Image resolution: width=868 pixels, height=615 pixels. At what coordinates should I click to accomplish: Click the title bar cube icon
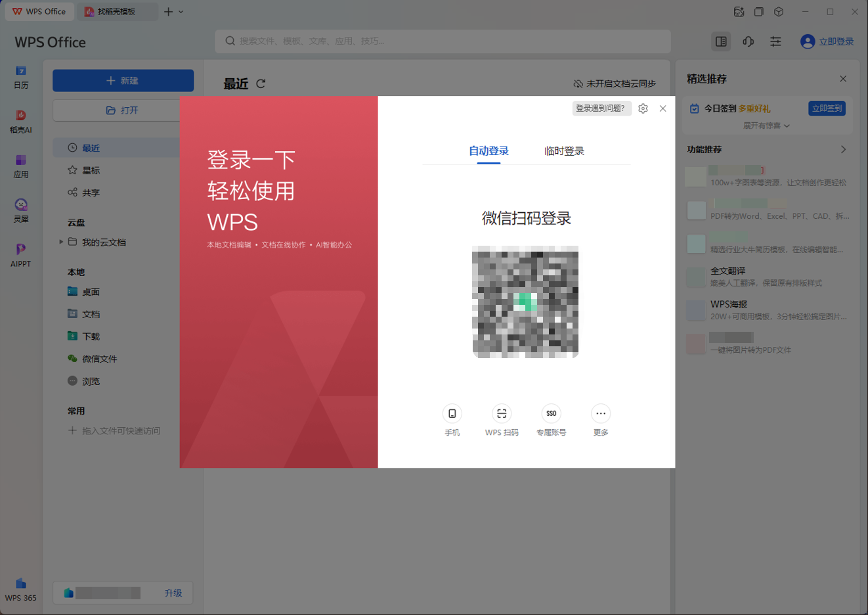tap(779, 12)
